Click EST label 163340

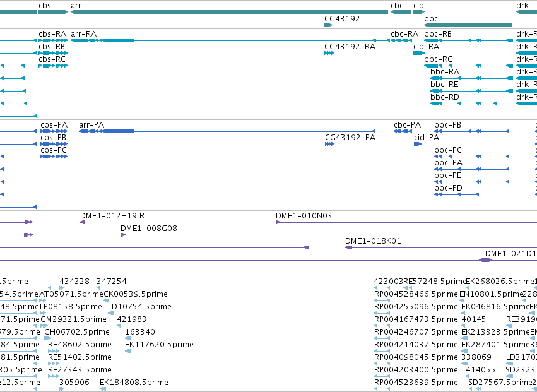[140, 332]
